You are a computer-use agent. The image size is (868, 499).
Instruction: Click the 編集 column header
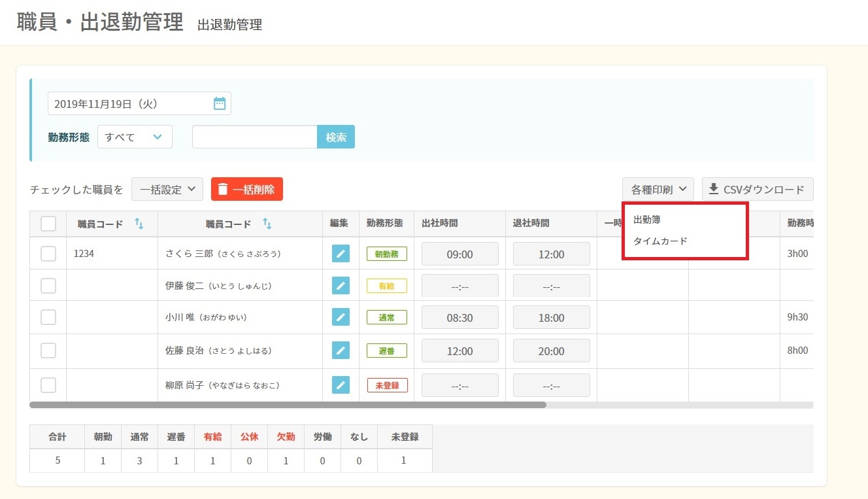(x=339, y=224)
